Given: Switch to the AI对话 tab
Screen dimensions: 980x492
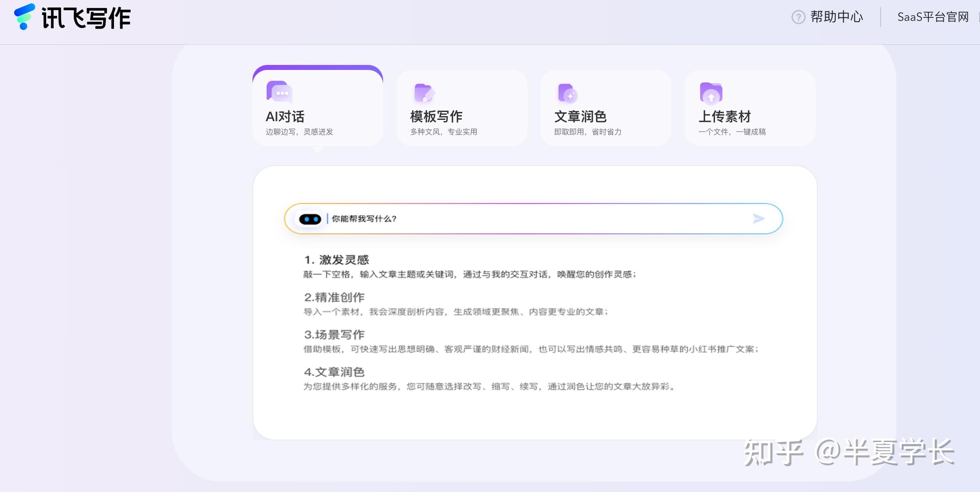Looking at the screenshot, I should point(285,117).
